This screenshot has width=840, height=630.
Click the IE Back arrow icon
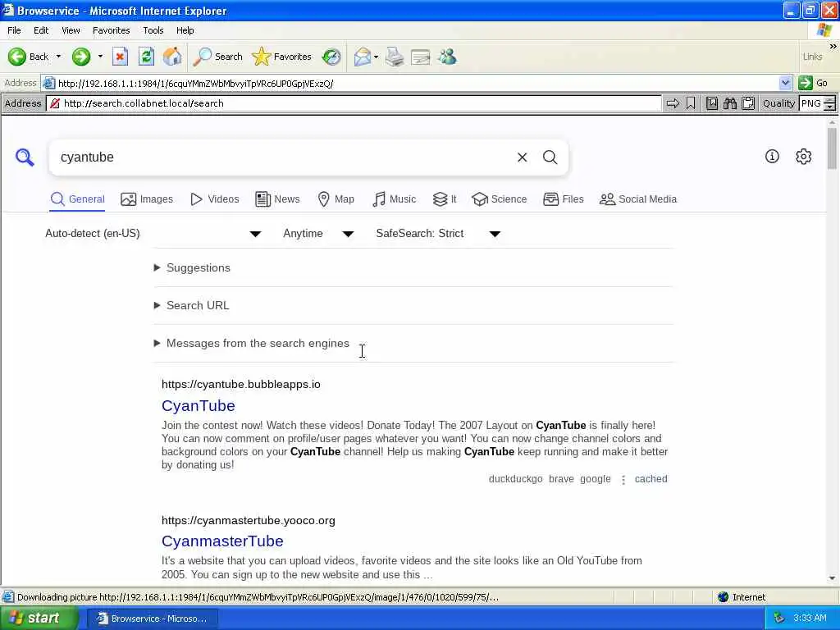tap(17, 57)
